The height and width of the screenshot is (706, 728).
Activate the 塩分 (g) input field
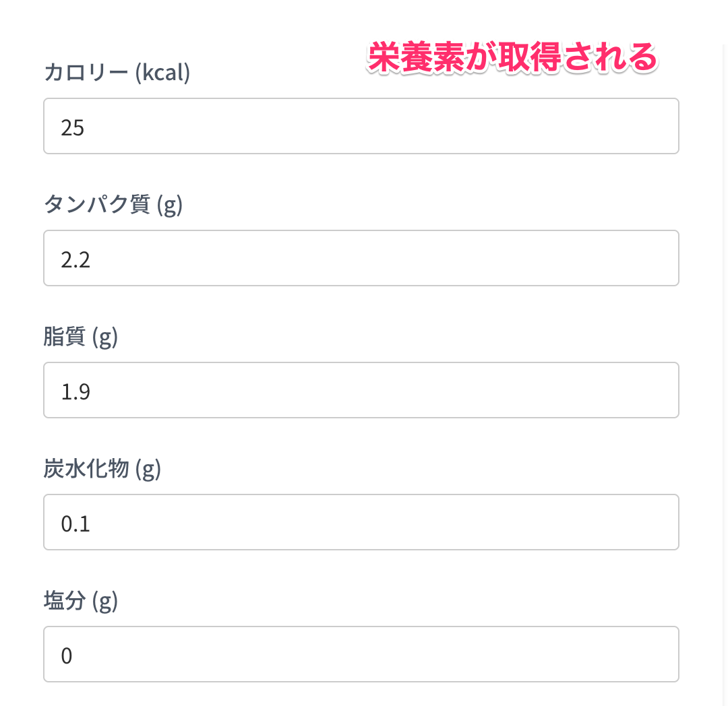tap(361, 654)
